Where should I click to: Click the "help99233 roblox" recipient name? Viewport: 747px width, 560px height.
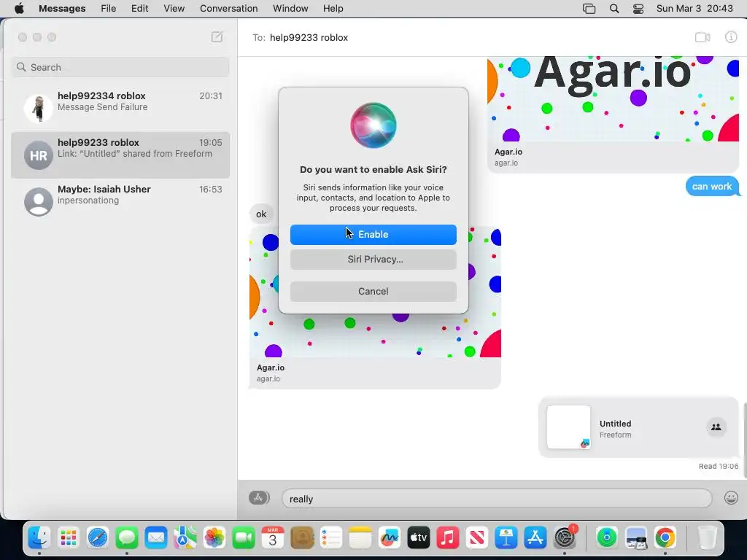[x=309, y=37]
